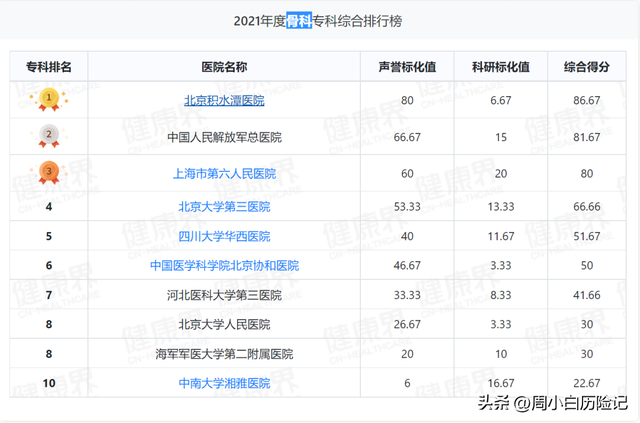The image size is (640, 423).
Task: Click 综合得分 value 81.67
Action: [587, 137]
